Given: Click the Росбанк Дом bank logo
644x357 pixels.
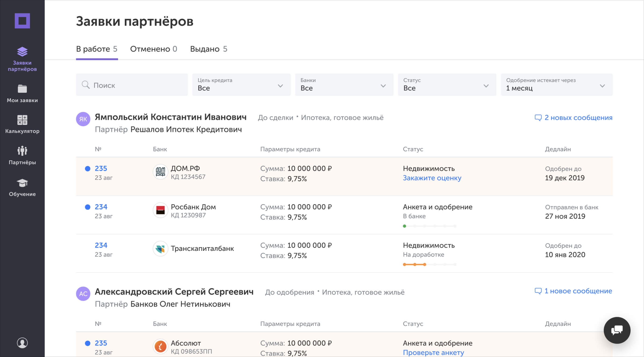Looking at the screenshot, I should pyautogui.click(x=160, y=210).
